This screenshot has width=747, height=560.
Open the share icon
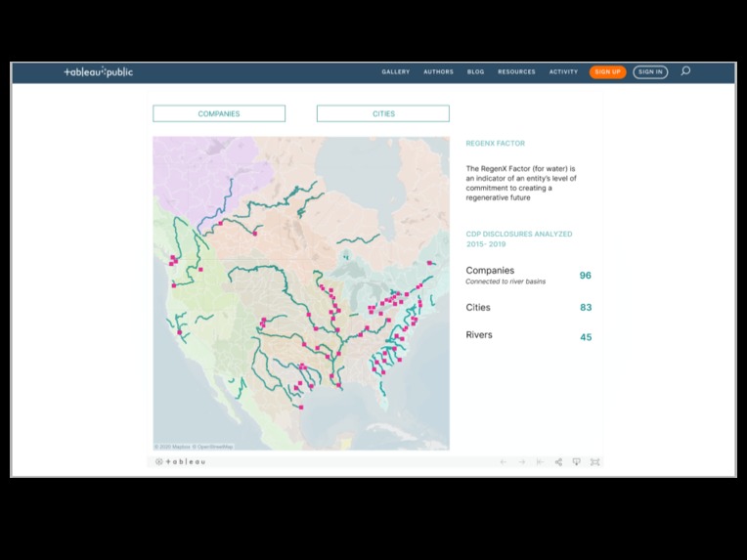(558, 462)
